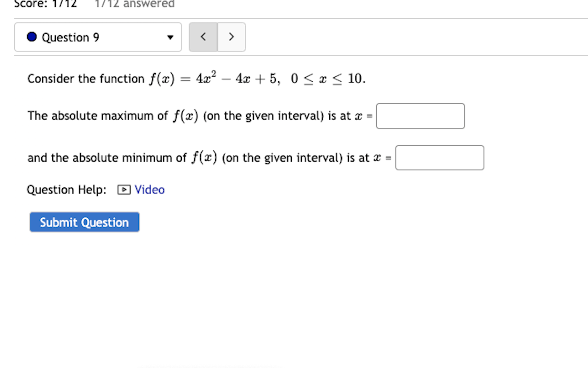Click the absolute maximum answer box
588x368 pixels.
pos(420,116)
